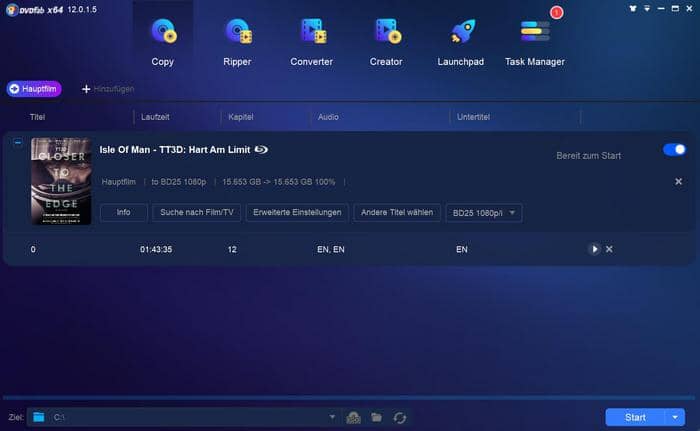Click the Bereit zum Start status text
The width and height of the screenshot is (700, 431).
(x=588, y=156)
